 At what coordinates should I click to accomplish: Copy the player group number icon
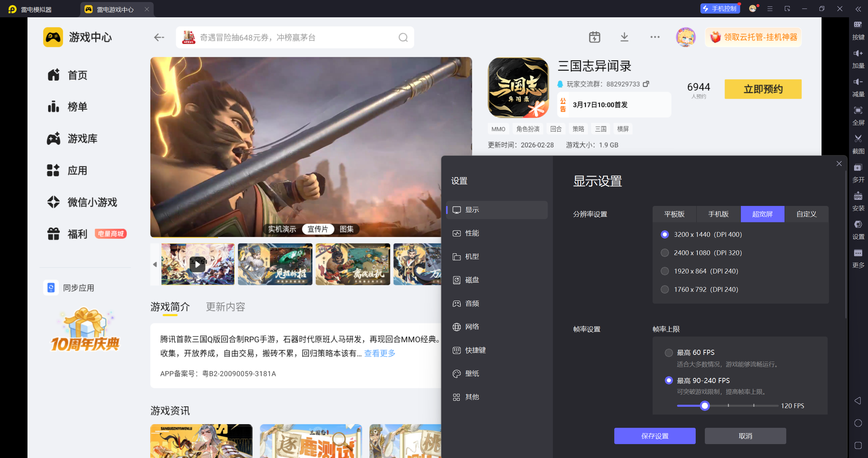point(646,84)
